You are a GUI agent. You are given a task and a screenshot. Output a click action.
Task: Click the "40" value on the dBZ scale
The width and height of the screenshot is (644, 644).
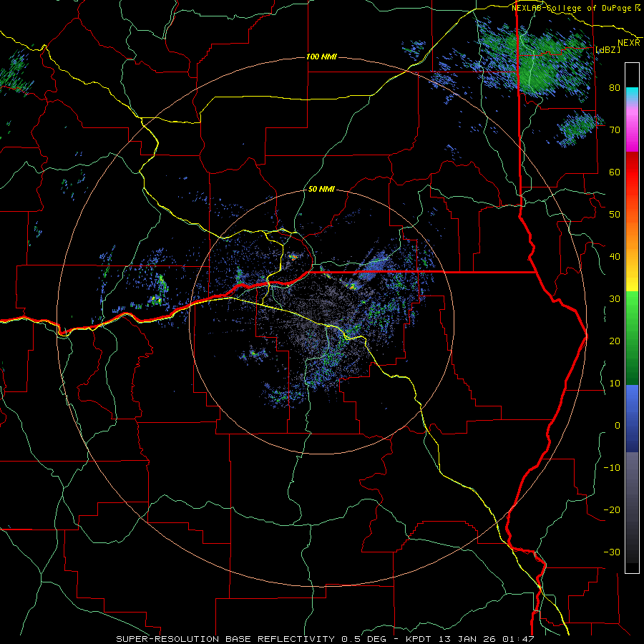(615, 257)
